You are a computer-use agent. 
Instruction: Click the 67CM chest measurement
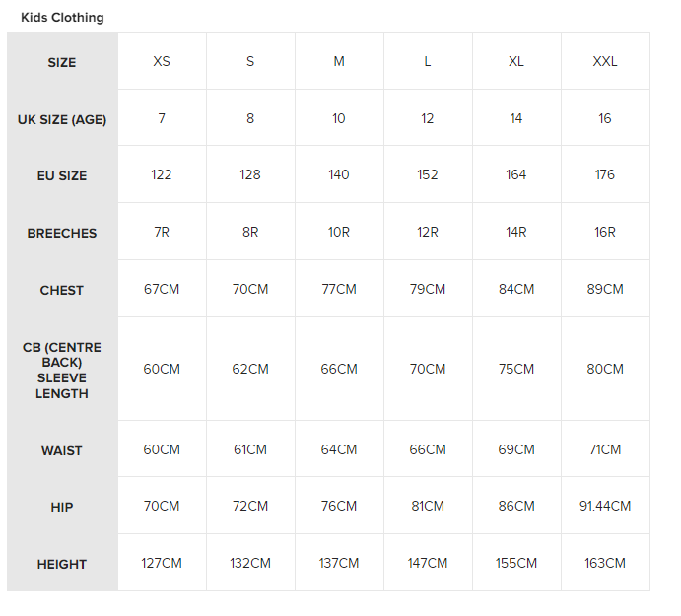coord(162,290)
